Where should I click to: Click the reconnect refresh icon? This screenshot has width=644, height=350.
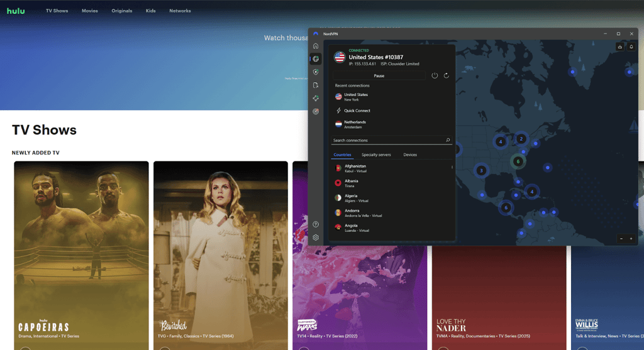pos(446,75)
